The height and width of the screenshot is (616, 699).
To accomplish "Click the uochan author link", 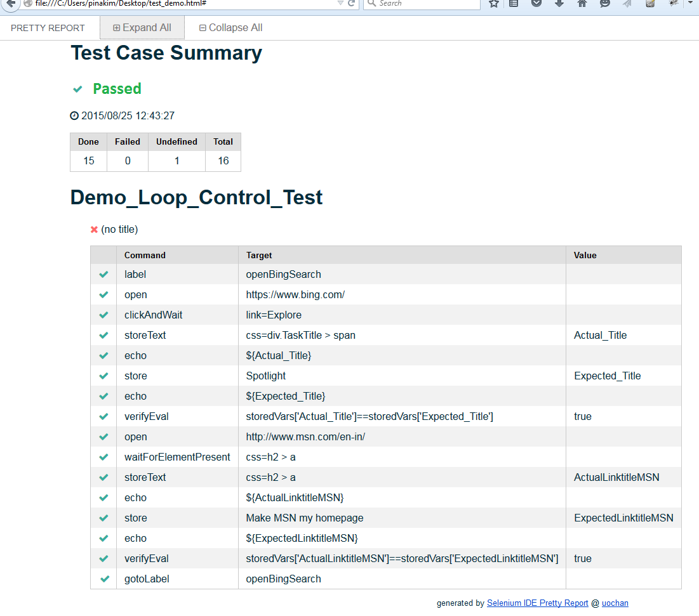I will [615, 603].
